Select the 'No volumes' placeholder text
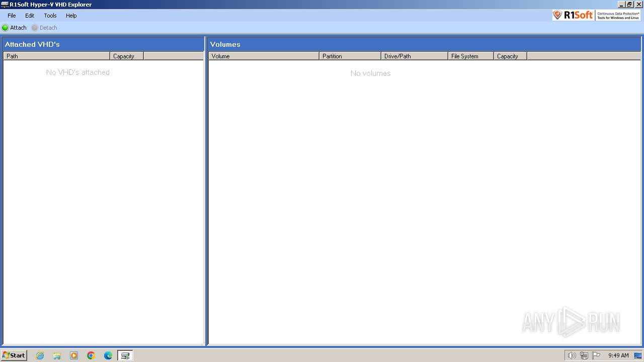 click(371, 73)
